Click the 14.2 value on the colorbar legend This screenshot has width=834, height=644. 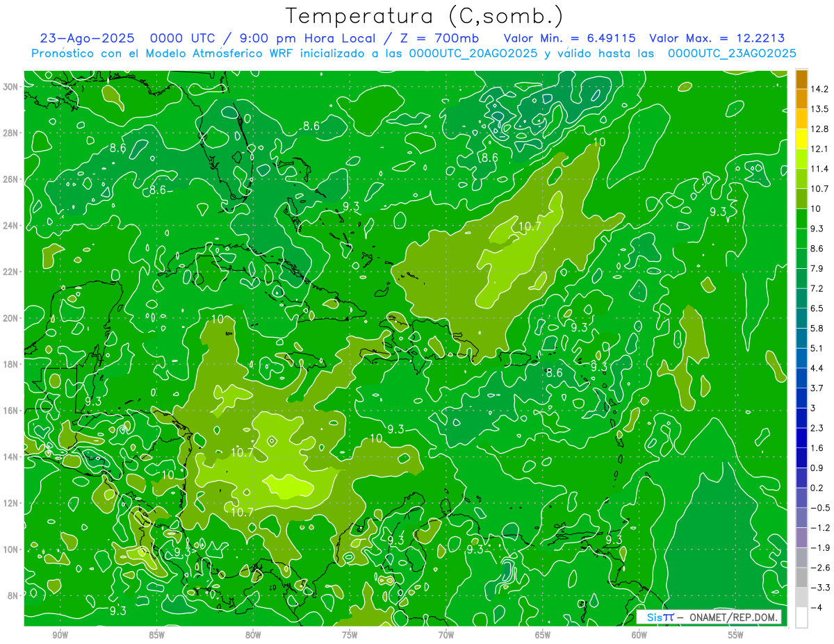(x=820, y=89)
